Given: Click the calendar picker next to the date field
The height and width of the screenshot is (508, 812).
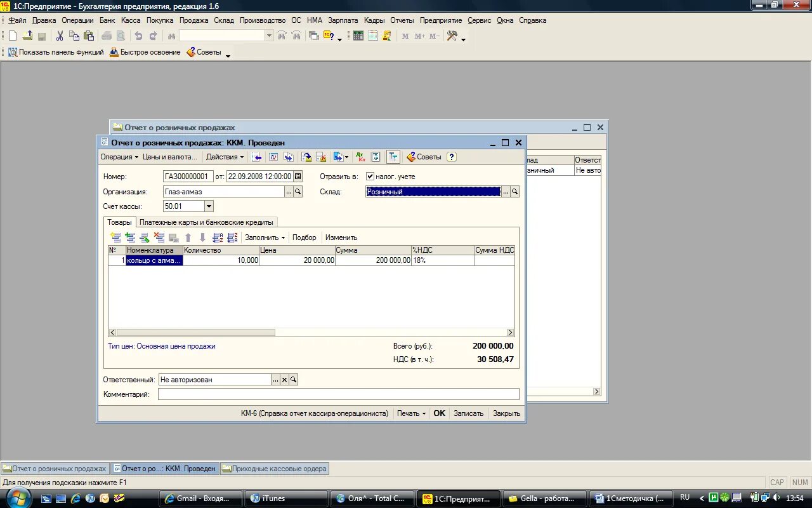Looking at the screenshot, I should (x=298, y=177).
